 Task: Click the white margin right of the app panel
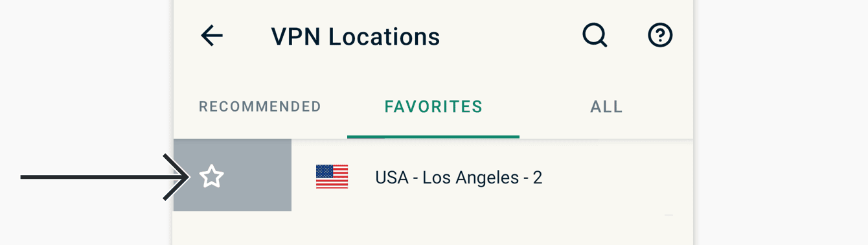pos(781,122)
